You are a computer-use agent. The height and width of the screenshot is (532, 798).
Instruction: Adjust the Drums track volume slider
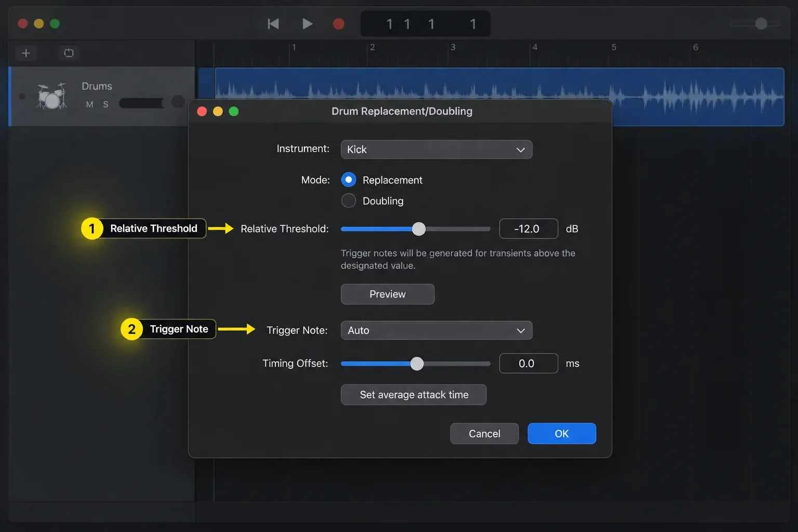[x=142, y=103]
